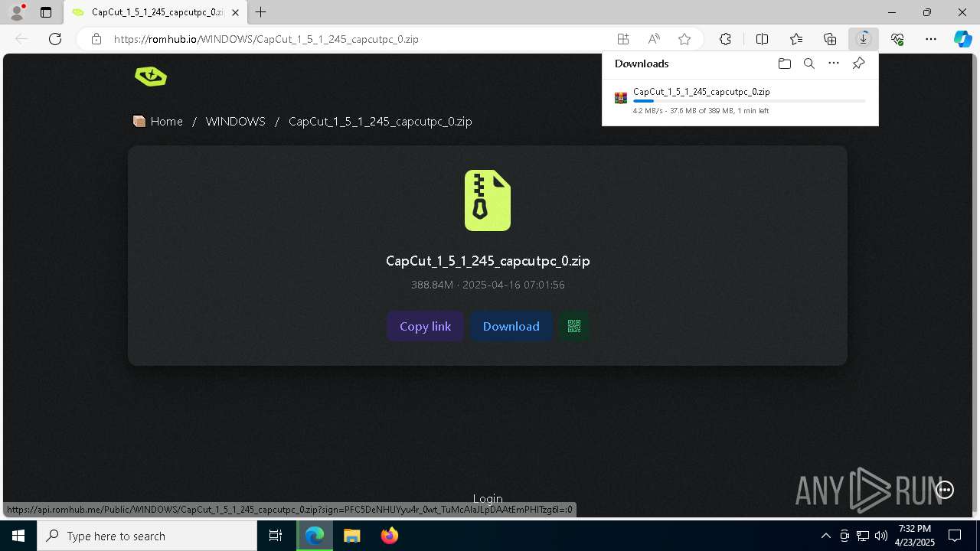Click the blue Download button
The image size is (980, 551).
tap(511, 326)
